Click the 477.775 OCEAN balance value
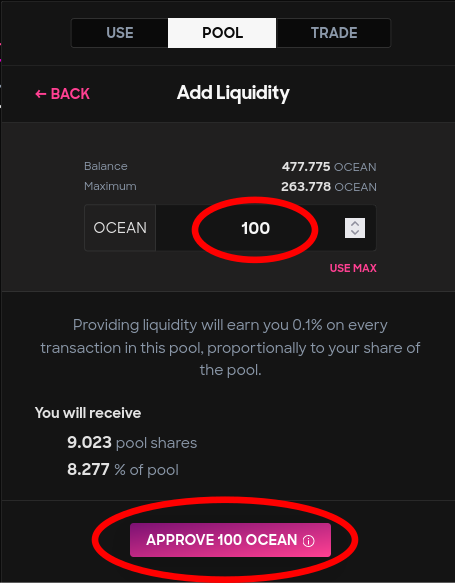 (329, 167)
